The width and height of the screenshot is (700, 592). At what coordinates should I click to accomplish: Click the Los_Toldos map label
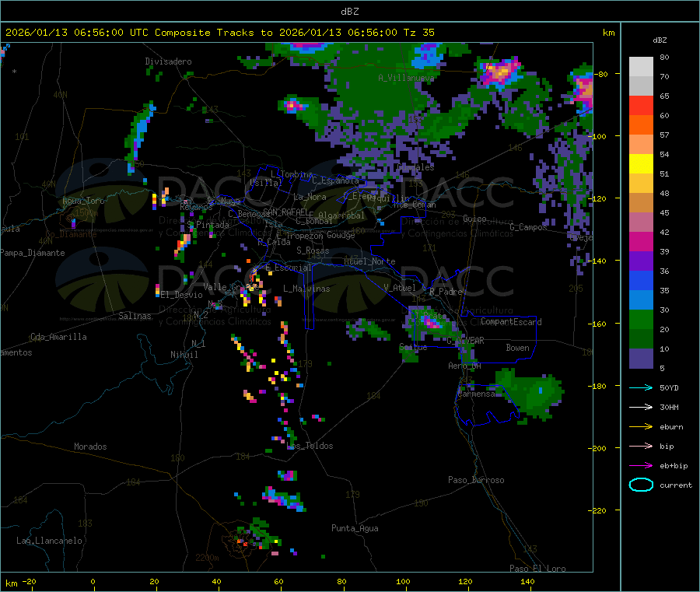[310, 446]
